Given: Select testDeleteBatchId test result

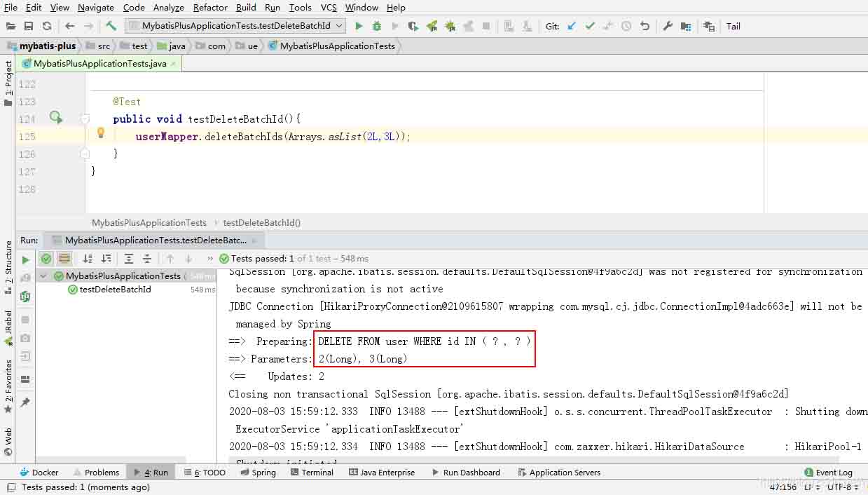Looking at the screenshot, I should coord(115,290).
